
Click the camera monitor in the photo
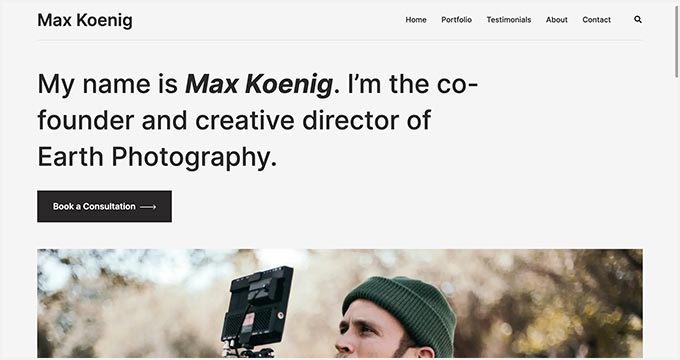pyautogui.click(x=257, y=306)
